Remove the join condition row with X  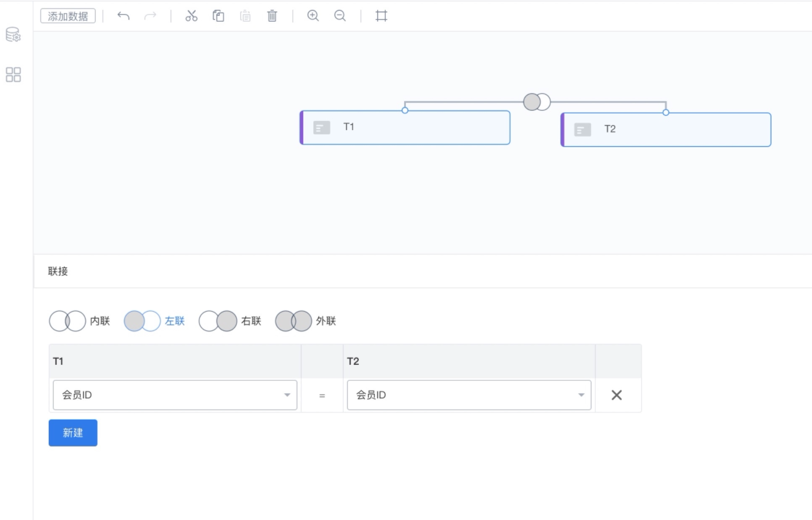617,395
